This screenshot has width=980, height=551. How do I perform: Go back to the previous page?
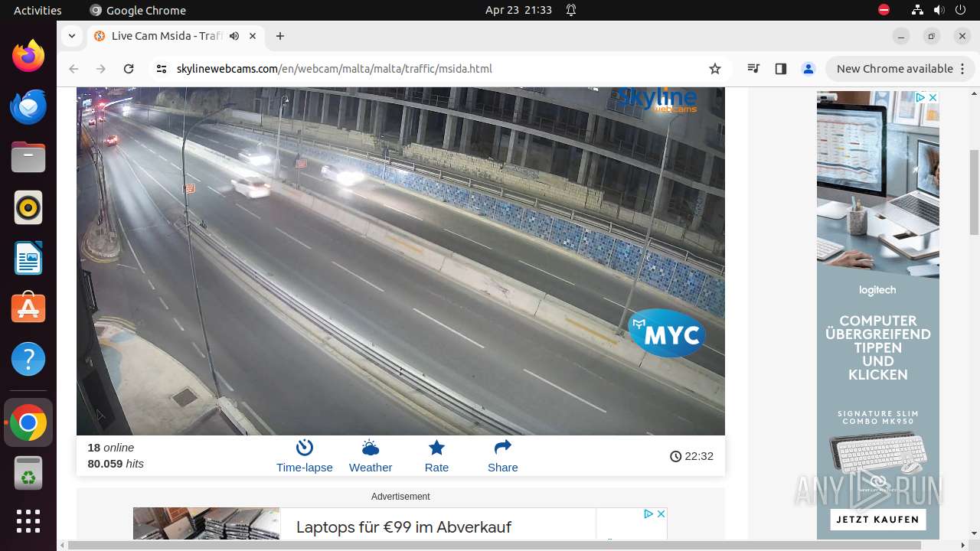(x=73, y=69)
